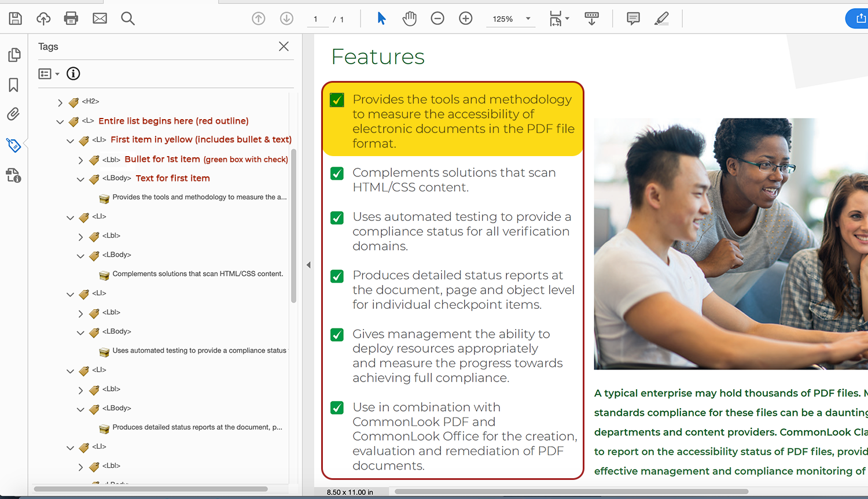Image resolution: width=868 pixels, height=499 pixels.
Task: Click the checkbox beside 'Produces detailed status'
Action: click(x=337, y=276)
